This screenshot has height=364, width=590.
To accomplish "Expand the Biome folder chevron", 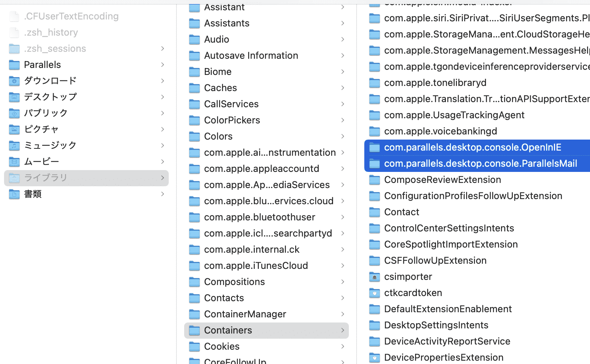I will point(343,72).
